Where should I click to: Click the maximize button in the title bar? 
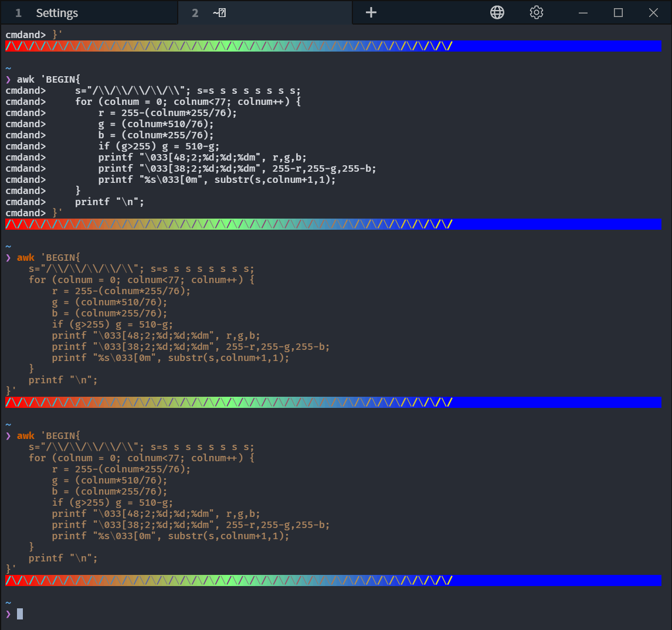618,12
